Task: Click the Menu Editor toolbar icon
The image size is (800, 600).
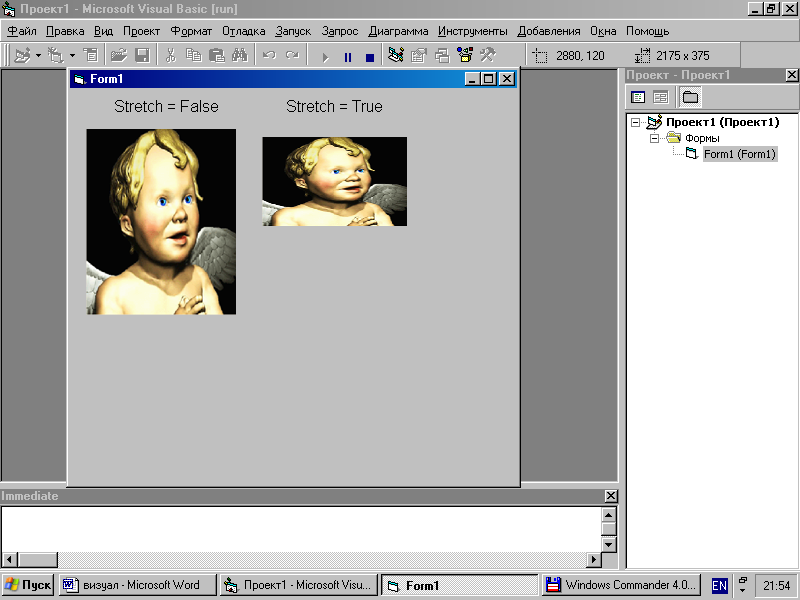Action: [91, 55]
